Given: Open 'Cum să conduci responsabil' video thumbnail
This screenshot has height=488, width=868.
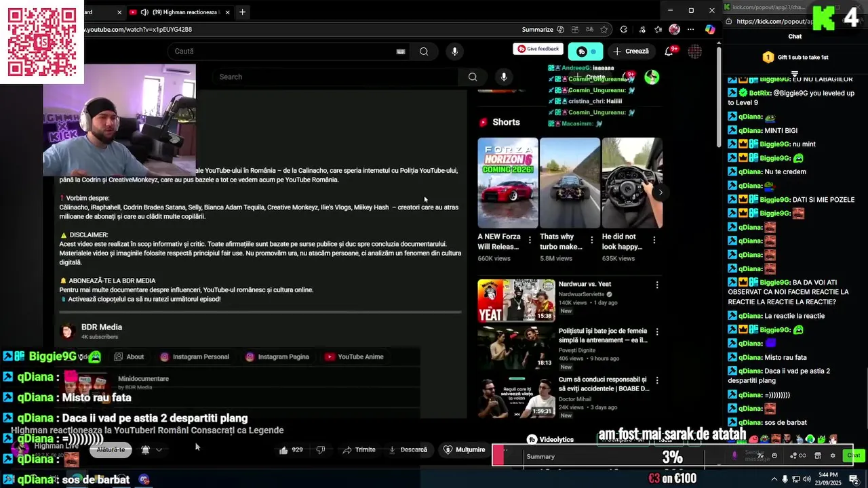Looking at the screenshot, I should (516, 396).
